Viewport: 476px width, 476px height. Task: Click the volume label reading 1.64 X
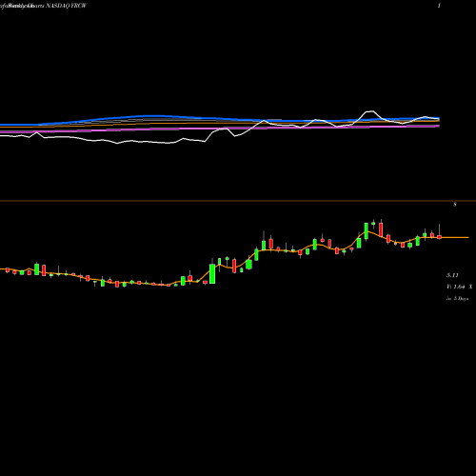pyautogui.click(x=460, y=287)
